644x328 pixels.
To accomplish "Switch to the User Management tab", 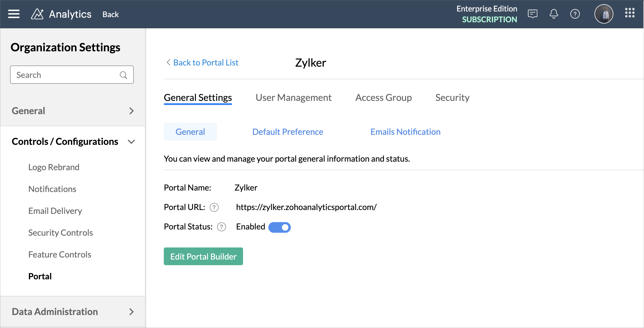I will tap(293, 98).
